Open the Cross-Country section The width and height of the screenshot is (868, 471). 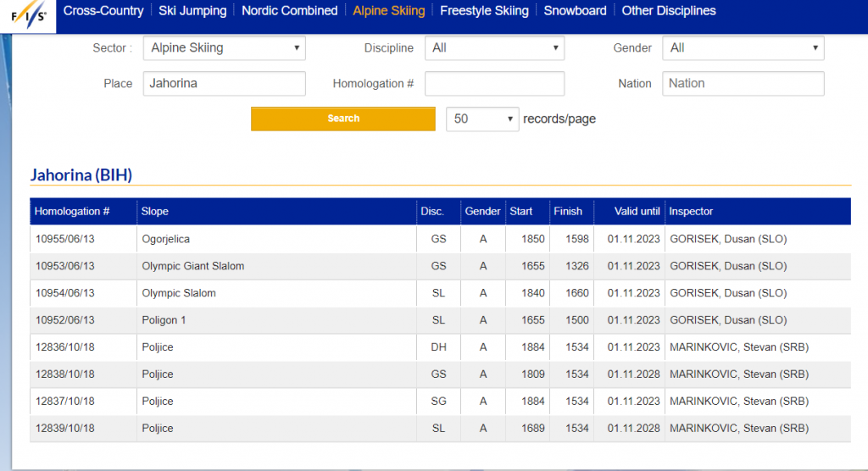[x=103, y=11]
